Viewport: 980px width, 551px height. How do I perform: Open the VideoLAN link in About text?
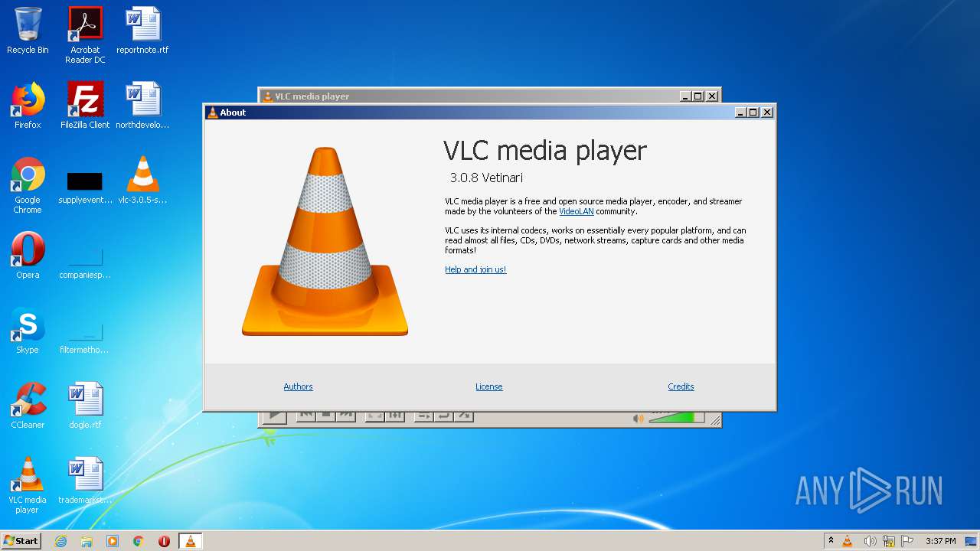point(576,211)
